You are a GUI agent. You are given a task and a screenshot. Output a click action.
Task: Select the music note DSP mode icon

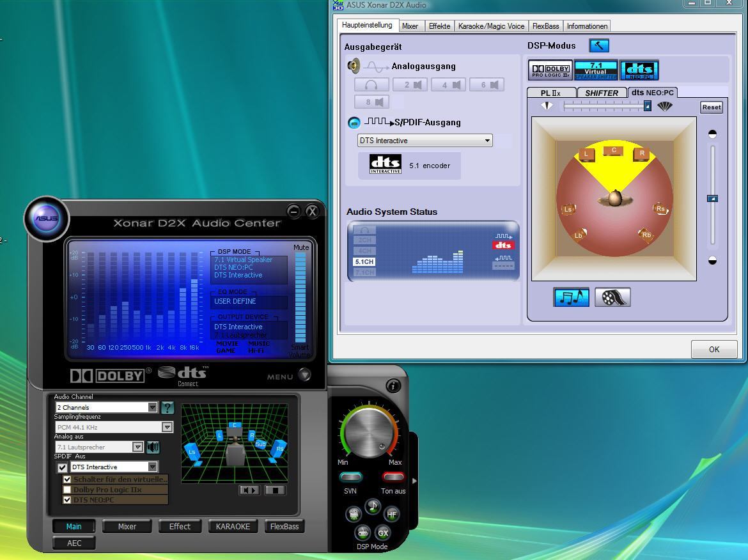373,506
